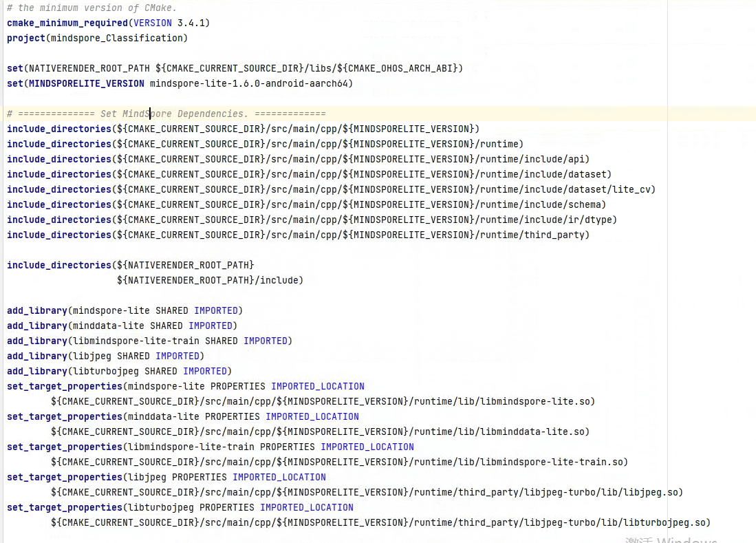
Task: Click the path ending in libturbojpeg.so)
Action: (381, 522)
